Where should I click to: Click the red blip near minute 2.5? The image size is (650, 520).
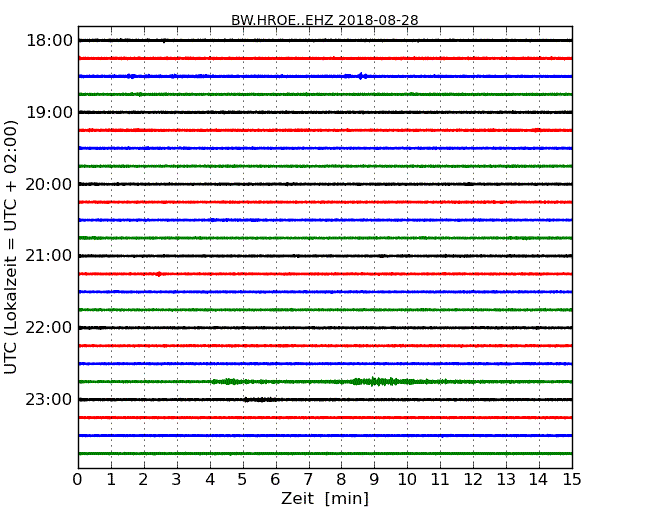(159, 274)
